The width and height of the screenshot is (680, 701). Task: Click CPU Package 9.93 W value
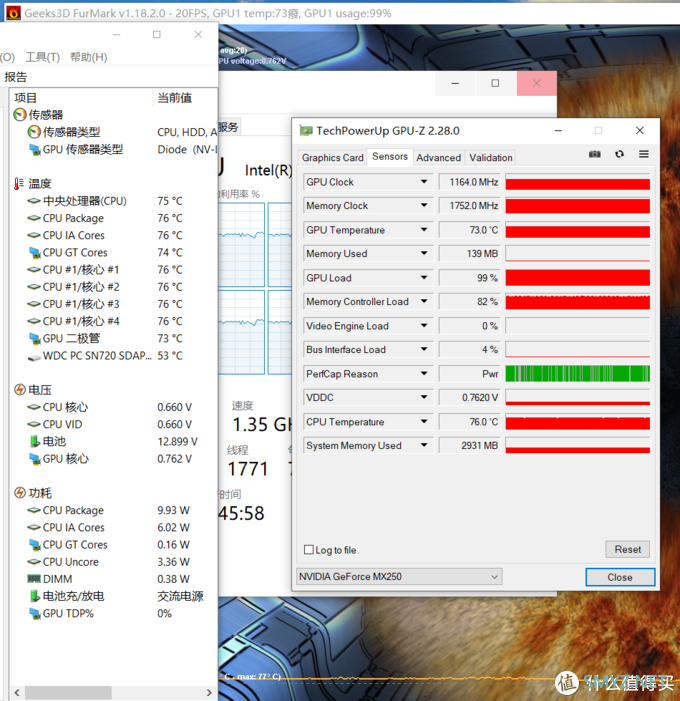pos(173,510)
